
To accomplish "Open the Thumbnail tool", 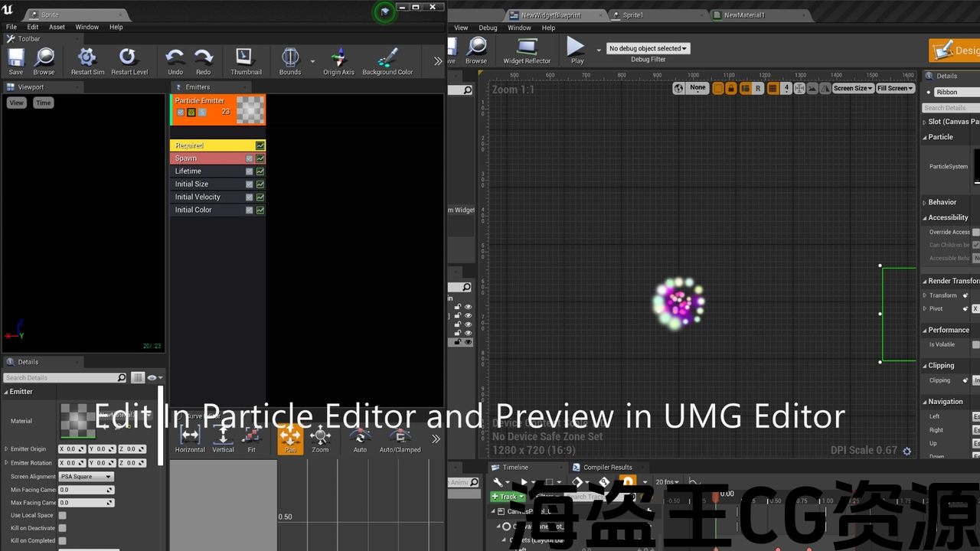I will (x=246, y=58).
